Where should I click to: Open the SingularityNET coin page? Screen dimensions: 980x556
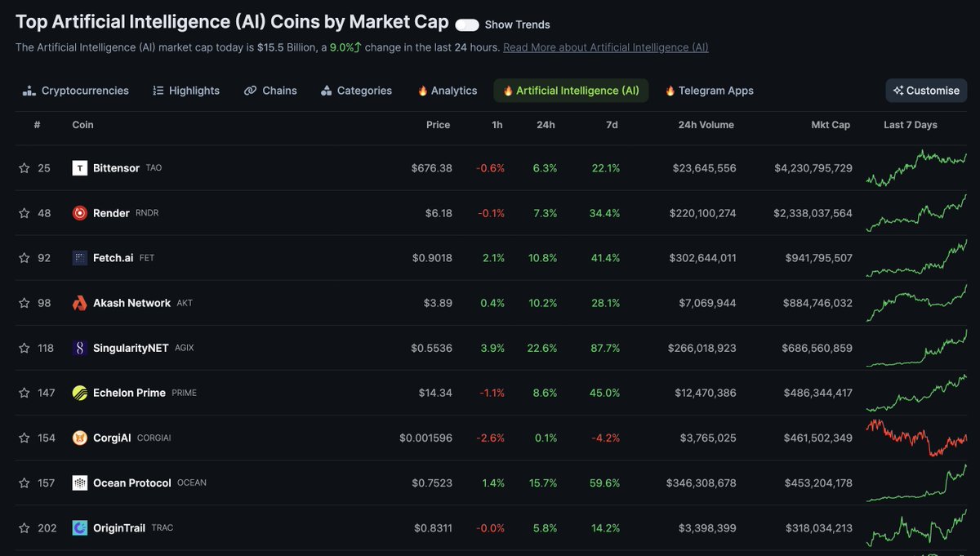pos(131,348)
